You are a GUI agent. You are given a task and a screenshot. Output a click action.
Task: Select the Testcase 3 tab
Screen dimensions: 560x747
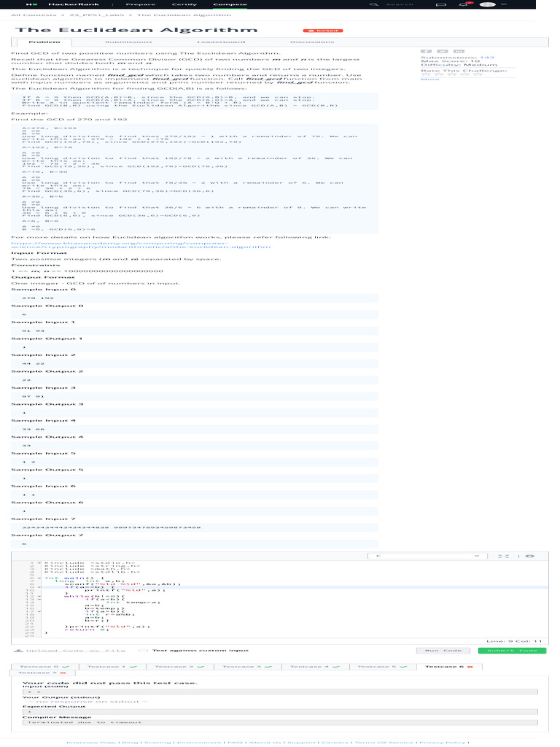pos(248,667)
